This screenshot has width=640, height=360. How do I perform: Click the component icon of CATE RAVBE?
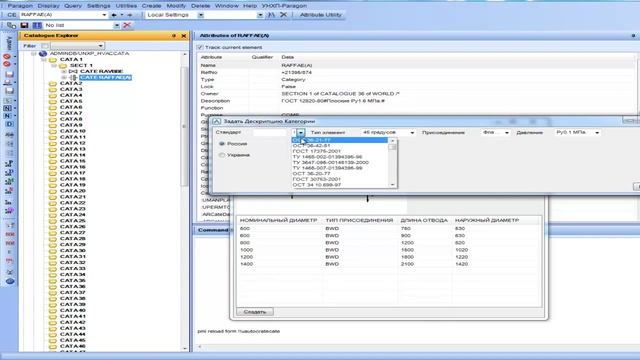click(73, 71)
